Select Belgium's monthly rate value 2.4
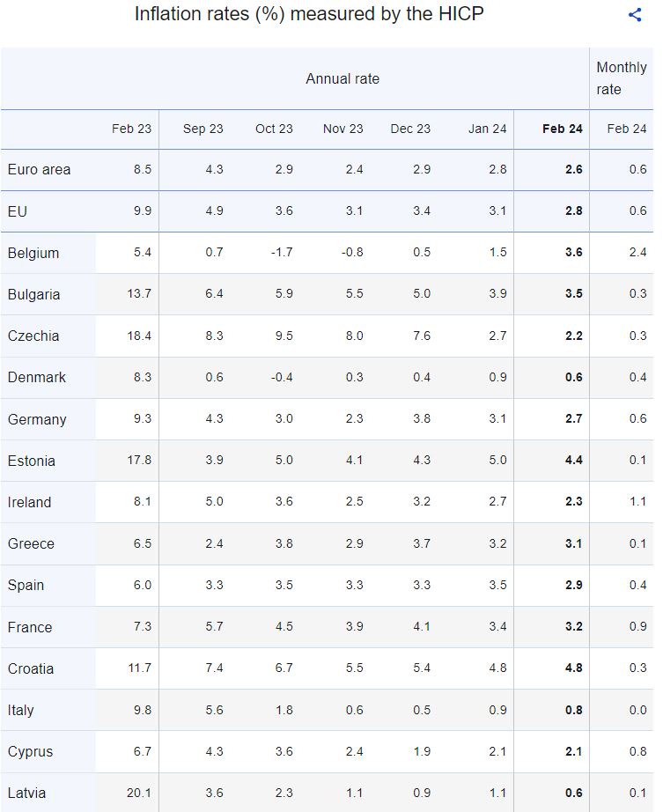Screen dimensions: 663x812 coord(637,253)
